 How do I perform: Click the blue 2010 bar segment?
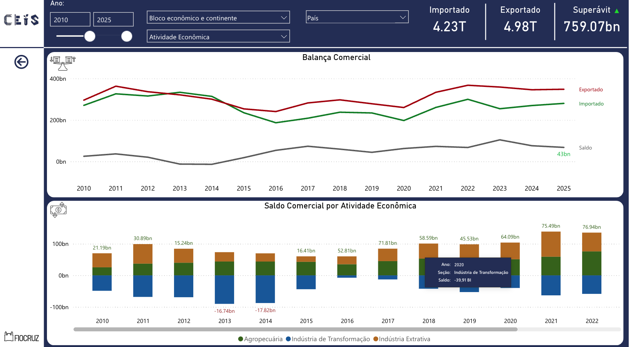coord(102,283)
